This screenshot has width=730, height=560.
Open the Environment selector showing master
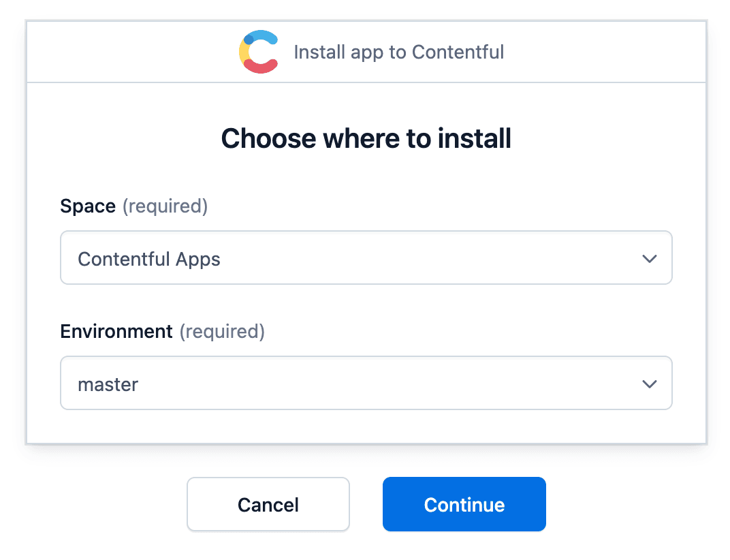366,384
